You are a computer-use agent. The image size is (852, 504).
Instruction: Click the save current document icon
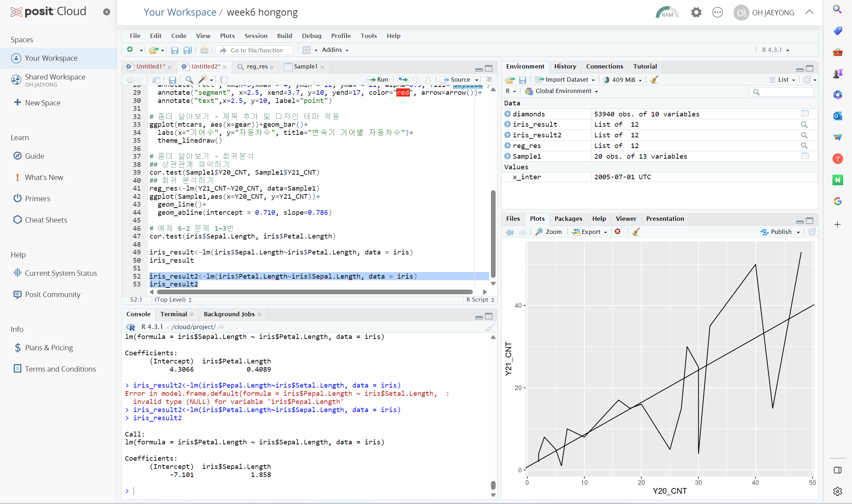pos(173,80)
